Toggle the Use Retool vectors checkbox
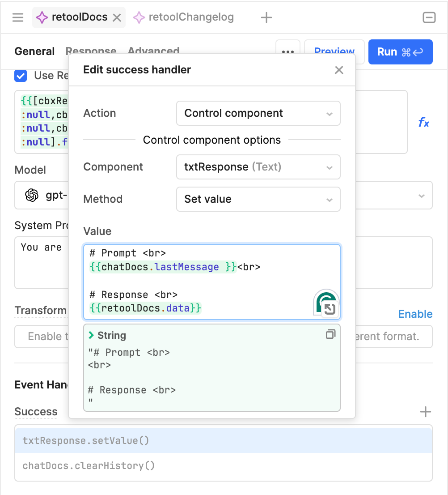 (x=21, y=76)
